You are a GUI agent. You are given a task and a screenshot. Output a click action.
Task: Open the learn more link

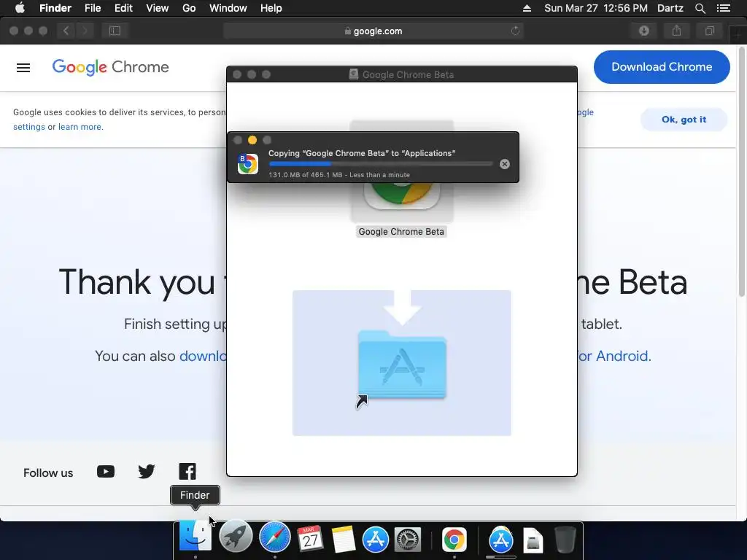(80, 127)
